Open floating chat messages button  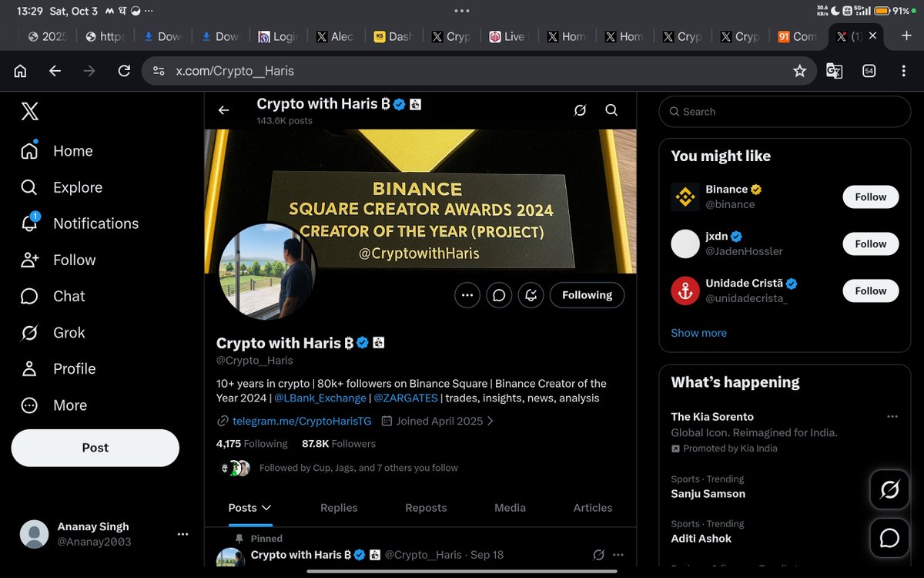[x=889, y=538]
